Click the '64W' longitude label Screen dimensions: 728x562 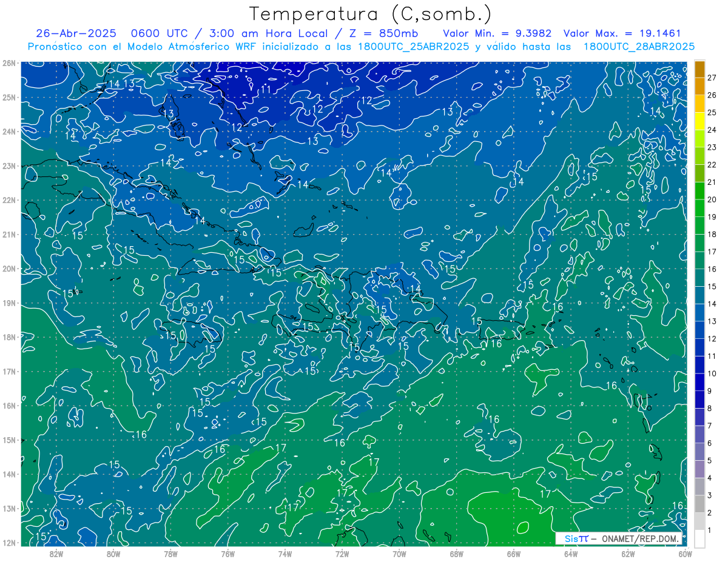(571, 554)
